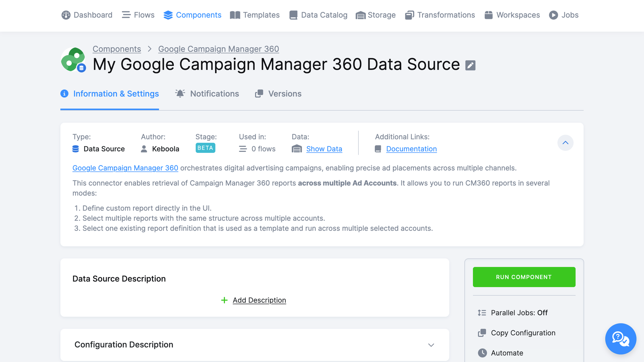
Task: Click the edit pencil next to the title
Action: [471, 65]
